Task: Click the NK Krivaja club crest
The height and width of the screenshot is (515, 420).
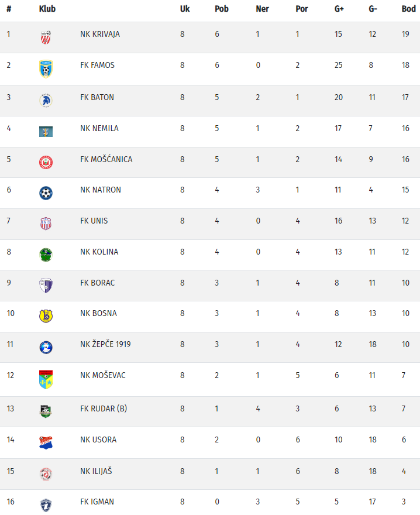Action: pos(46,37)
